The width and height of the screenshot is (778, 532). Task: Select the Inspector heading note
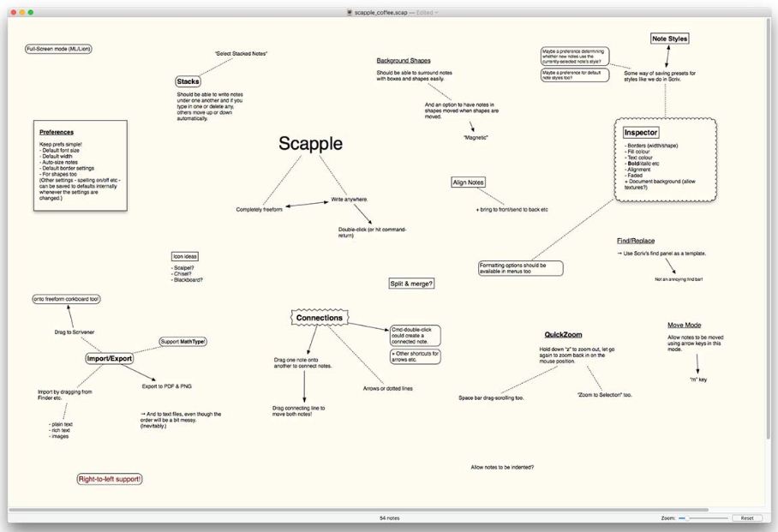[641, 133]
